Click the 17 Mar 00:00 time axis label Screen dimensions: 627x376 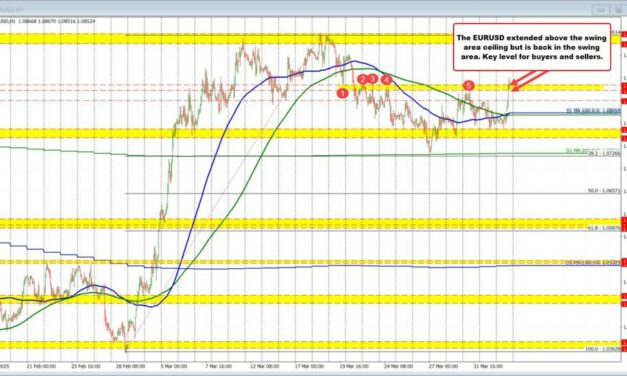pos(309,366)
